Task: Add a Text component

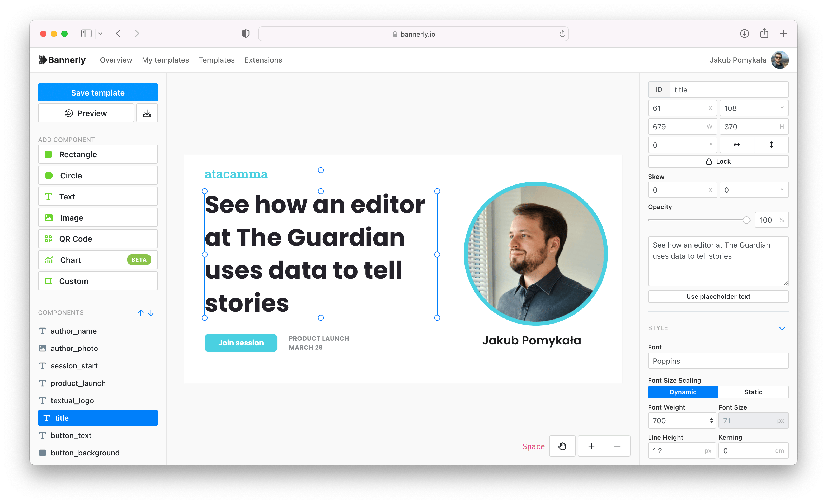Action: coord(98,197)
